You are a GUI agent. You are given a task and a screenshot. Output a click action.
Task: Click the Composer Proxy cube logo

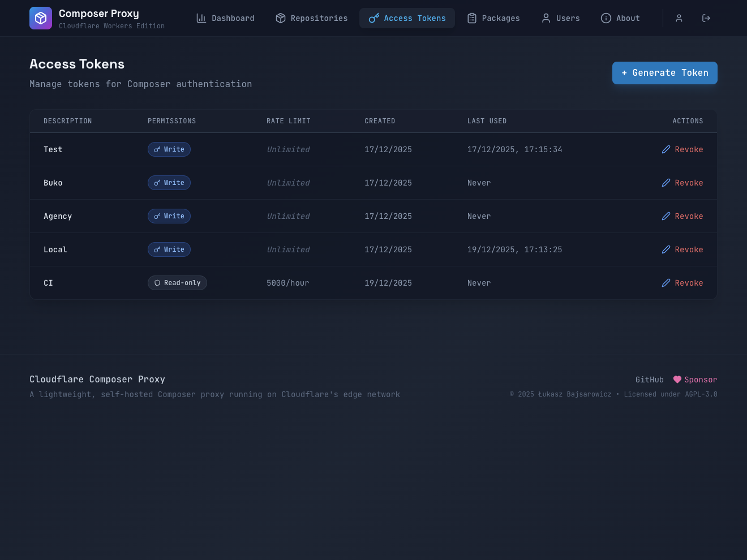point(41,18)
